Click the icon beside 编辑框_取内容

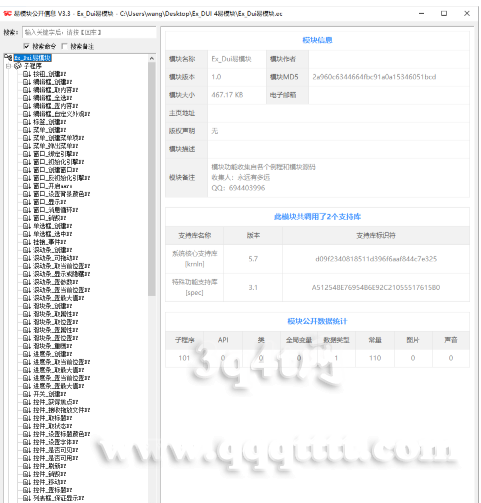tap(27, 90)
